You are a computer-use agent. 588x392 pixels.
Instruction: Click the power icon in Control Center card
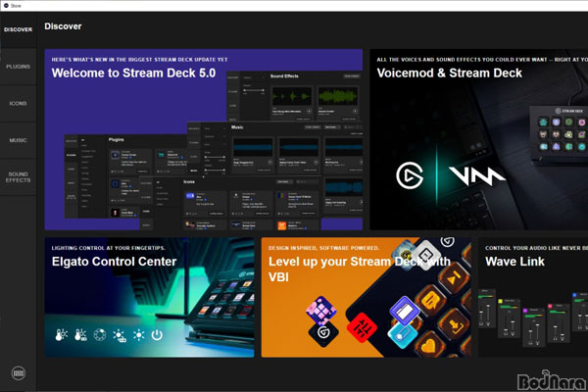tap(157, 334)
